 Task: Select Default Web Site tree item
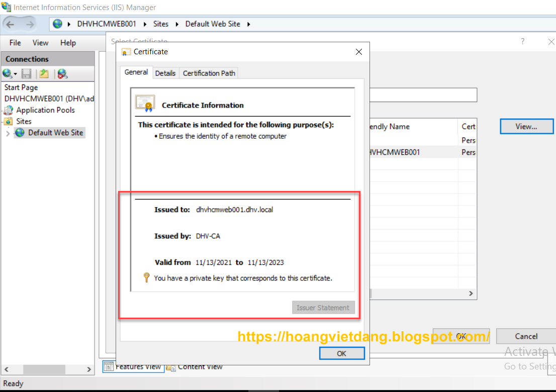(56, 133)
